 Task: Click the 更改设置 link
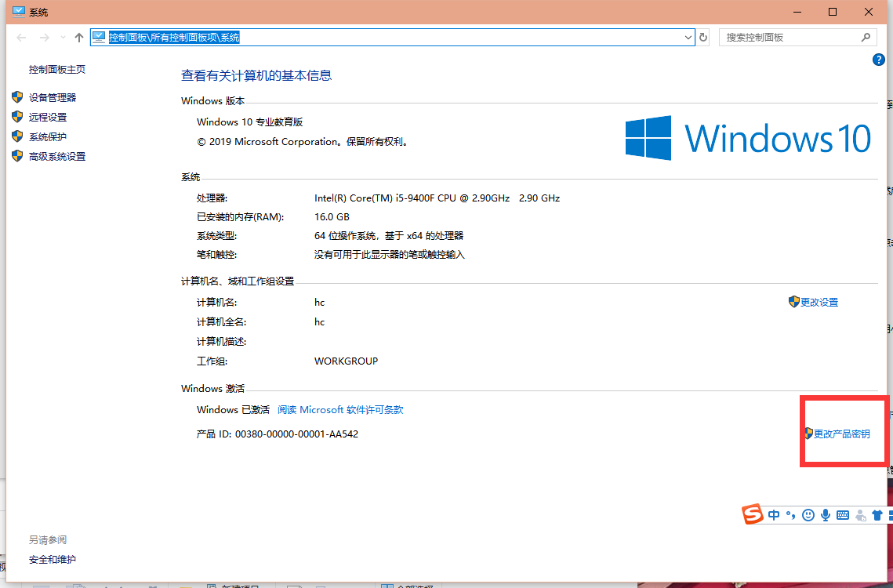tap(819, 302)
